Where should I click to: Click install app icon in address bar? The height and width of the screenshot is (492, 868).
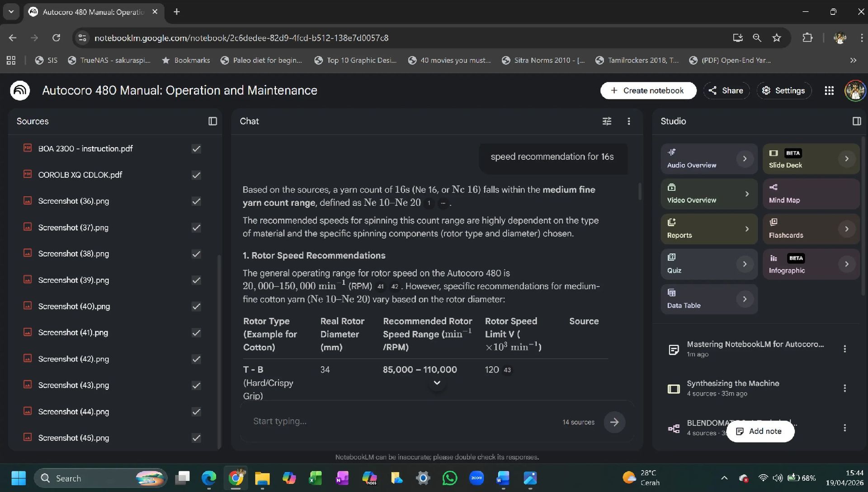click(738, 38)
